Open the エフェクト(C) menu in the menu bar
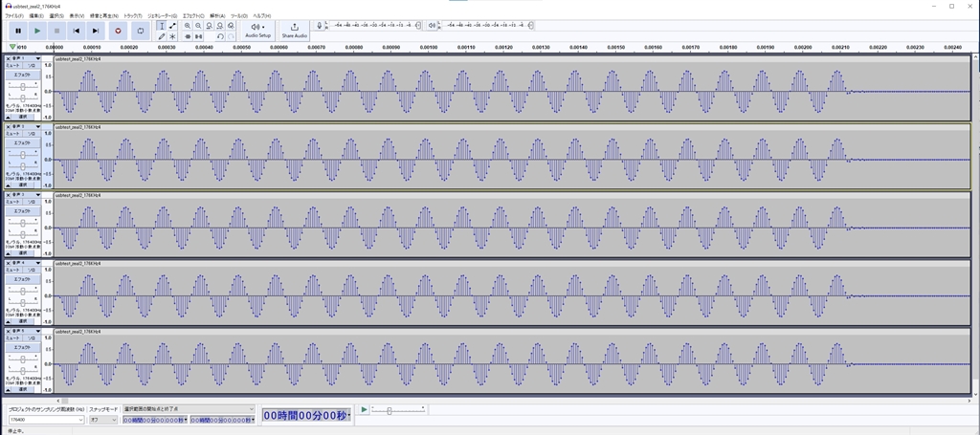The height and width of the screenshot is (435, 980). coord(193,16)
